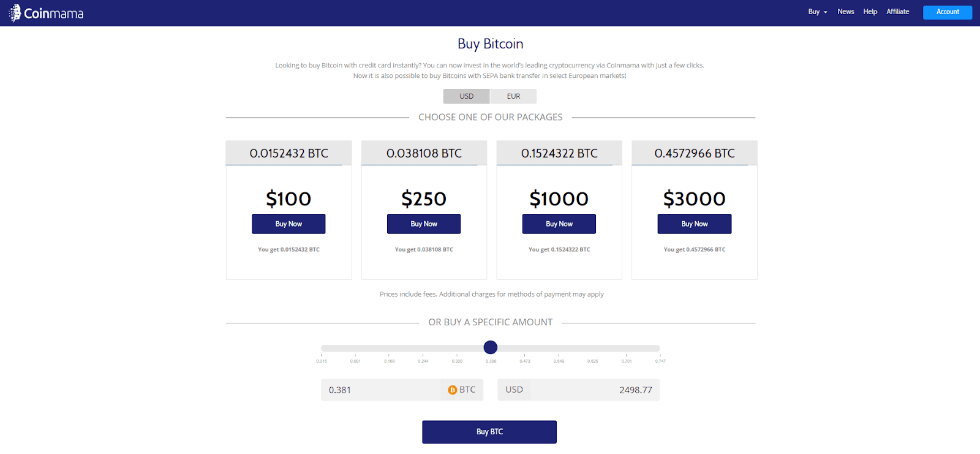980x454 pixels.
Task: Click the Account button
Action: tap(948, 12)
